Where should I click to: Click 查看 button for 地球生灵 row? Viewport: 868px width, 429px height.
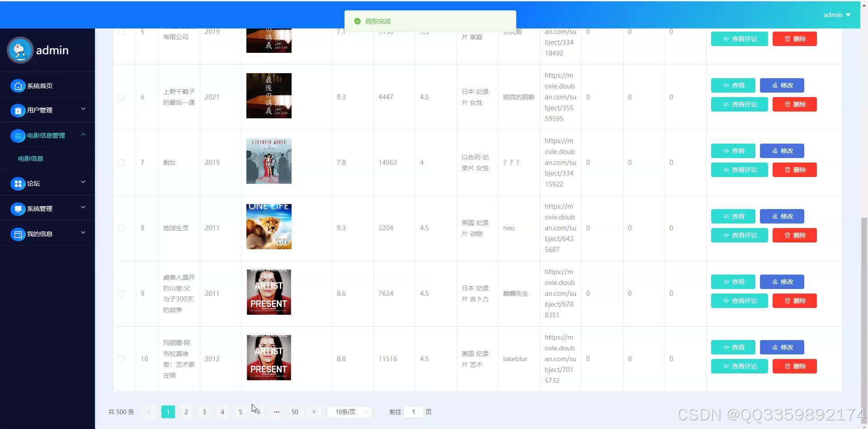click(x=733, y=216)
